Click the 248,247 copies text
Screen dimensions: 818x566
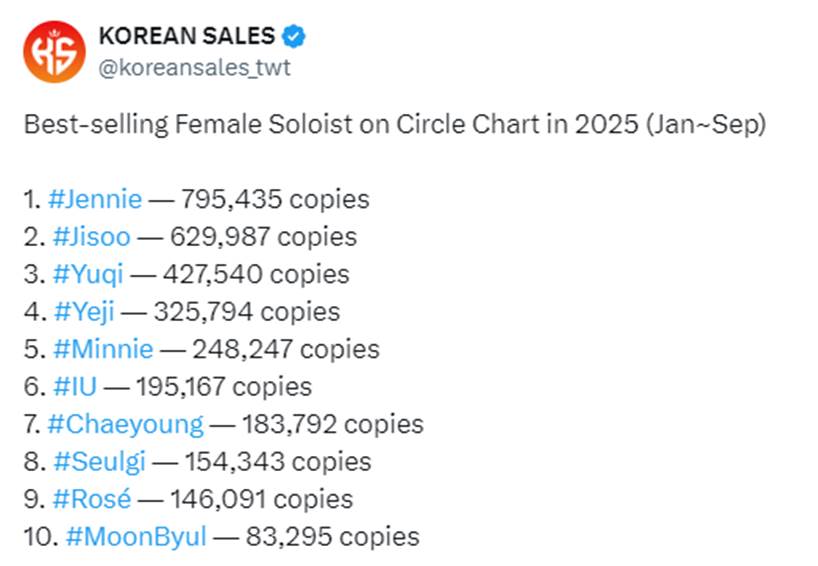[285, 349]
